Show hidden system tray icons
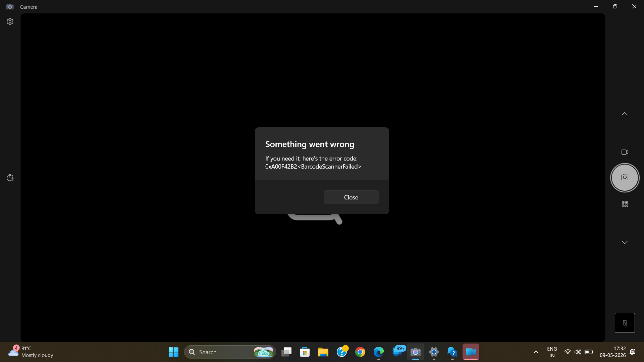The height and width of the screenshot is (362, 644). click(536, 352)
